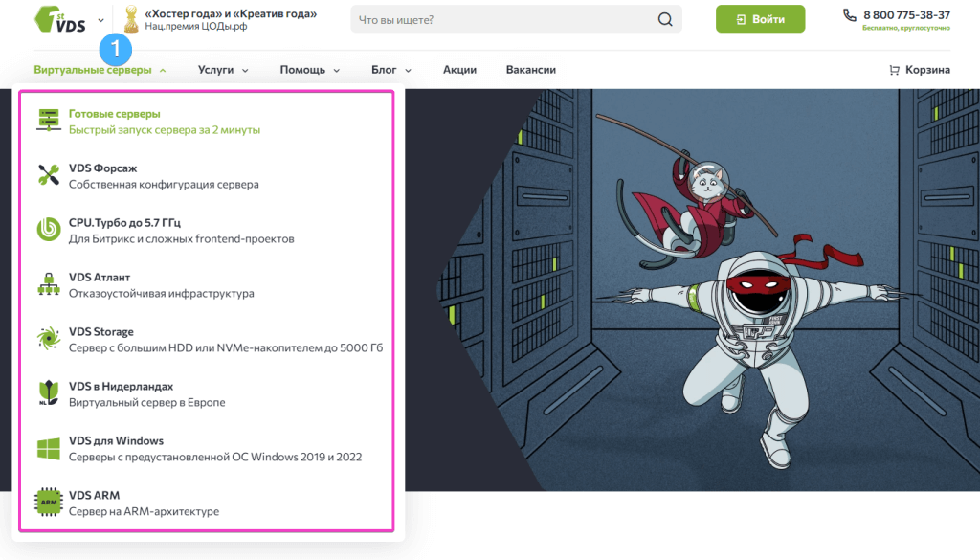This screenshot has height=560, width=980.
Task: Click the Готовые серверы server icon
Action: click(48, 121)
